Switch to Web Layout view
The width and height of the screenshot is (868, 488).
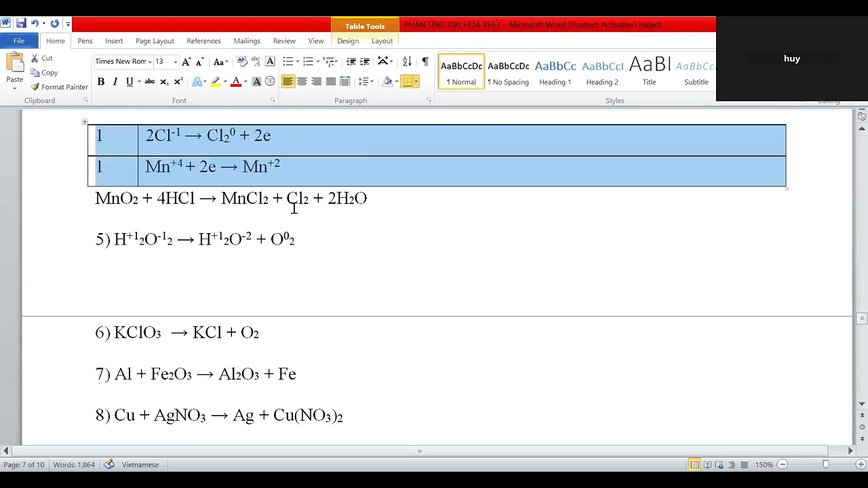click(x=719, y=465)
